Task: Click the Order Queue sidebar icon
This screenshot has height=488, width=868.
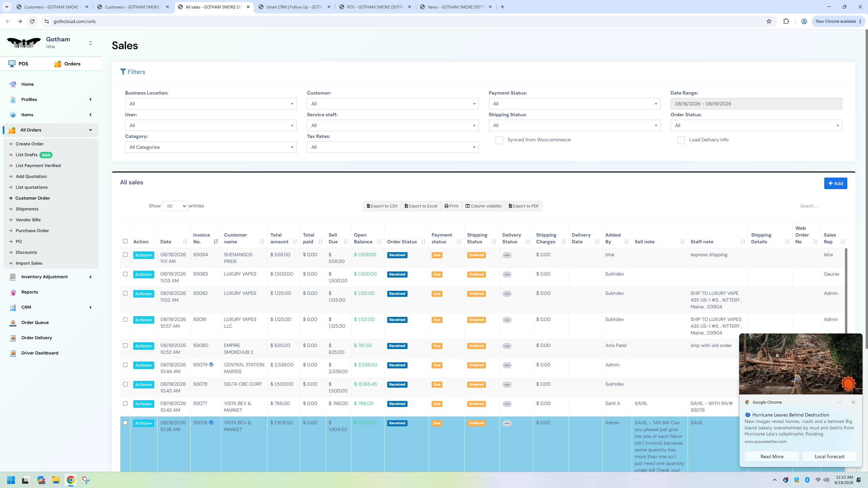Action: [13, 323]
